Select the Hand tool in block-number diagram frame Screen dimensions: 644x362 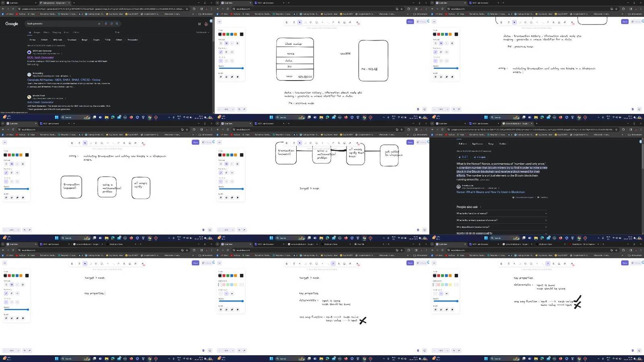[294, 22]
